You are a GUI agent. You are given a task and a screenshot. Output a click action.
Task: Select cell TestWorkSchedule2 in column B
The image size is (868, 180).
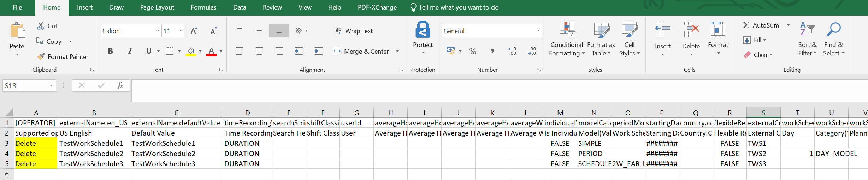point(94,154)
